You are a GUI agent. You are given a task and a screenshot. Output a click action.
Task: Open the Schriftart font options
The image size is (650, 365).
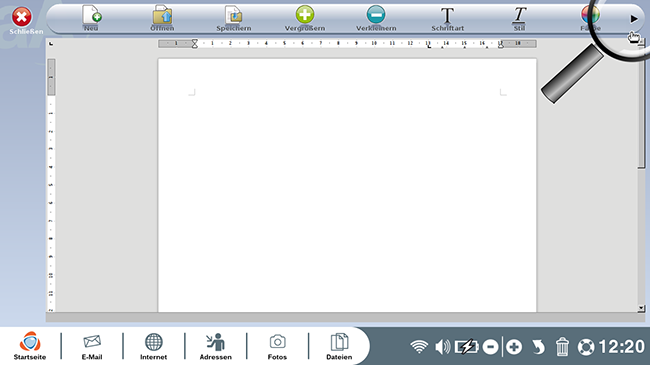[x=447, y=18]
